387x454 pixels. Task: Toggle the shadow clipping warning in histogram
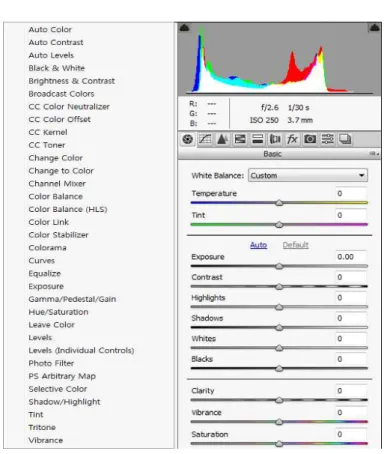[x=185, y=28]
